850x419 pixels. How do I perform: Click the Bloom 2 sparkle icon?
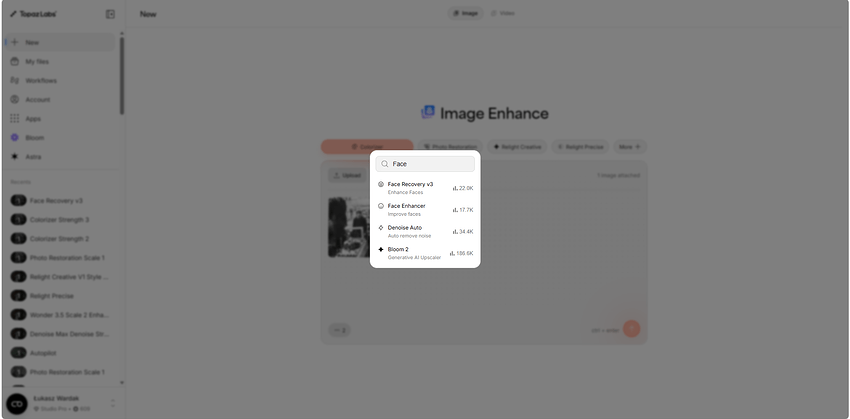[381, 249]
